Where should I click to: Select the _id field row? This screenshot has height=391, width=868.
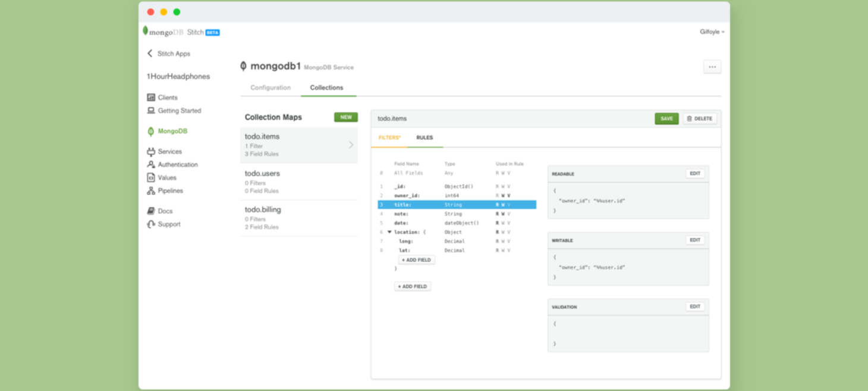(x=457, y=186)
